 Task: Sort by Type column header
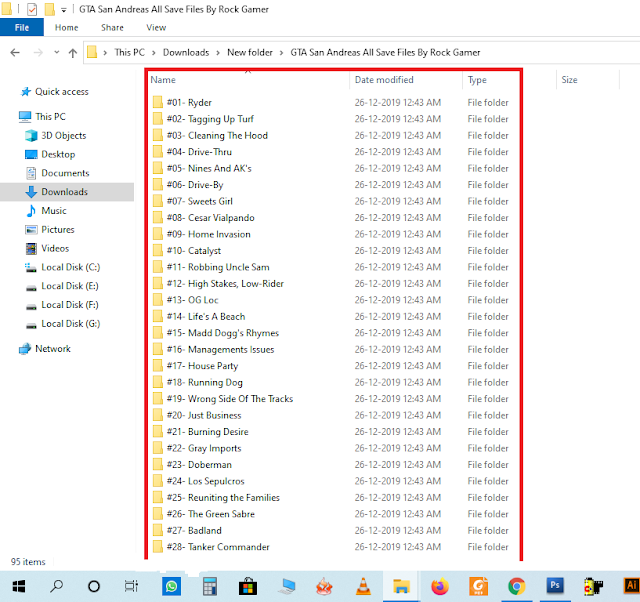[477, 80]
